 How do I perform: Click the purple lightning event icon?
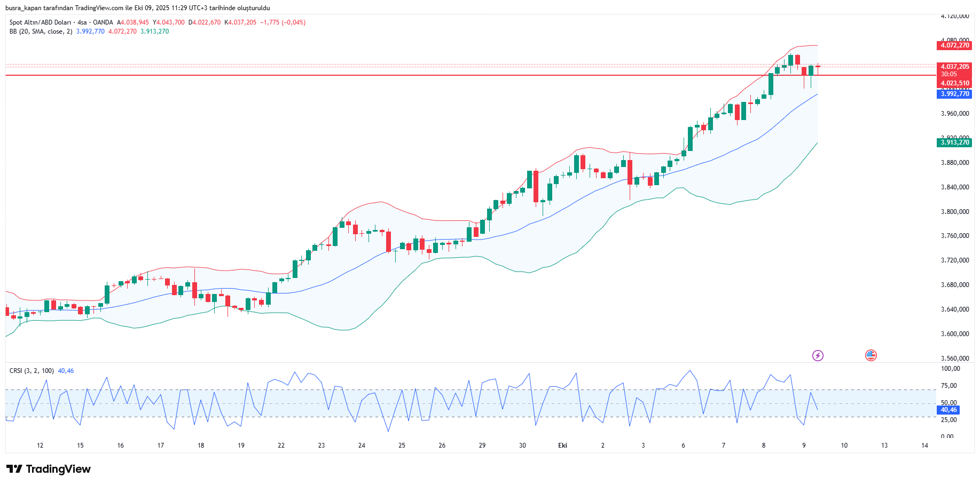click(x=818, y=355)
